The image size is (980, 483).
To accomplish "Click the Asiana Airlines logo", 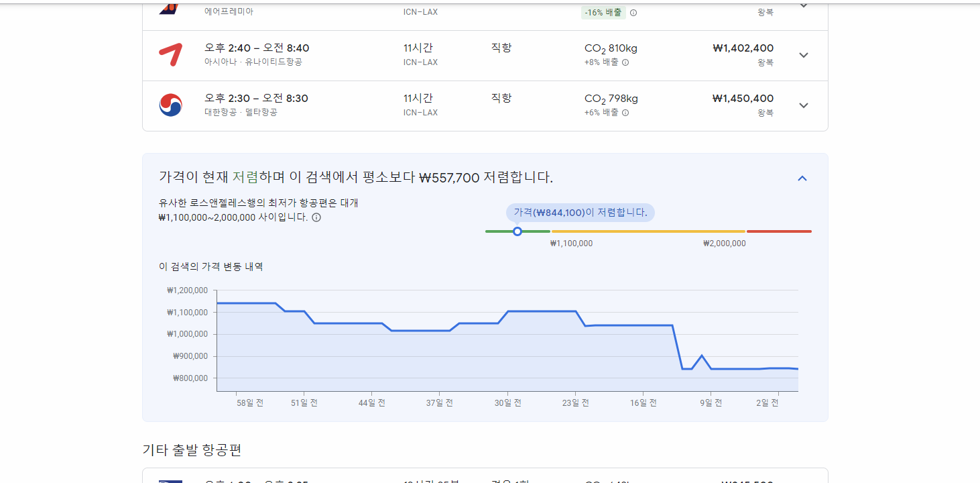I will (x=170, y=55).
